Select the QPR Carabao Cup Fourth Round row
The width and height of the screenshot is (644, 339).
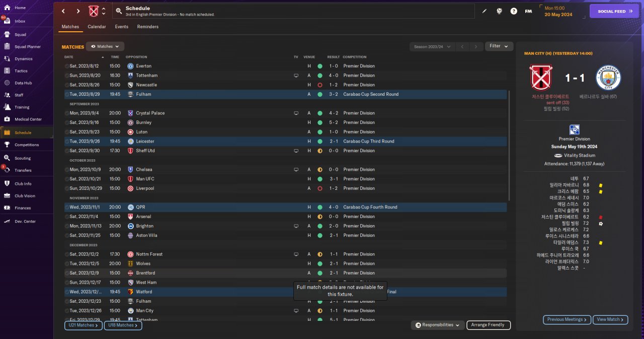point(285,207)
